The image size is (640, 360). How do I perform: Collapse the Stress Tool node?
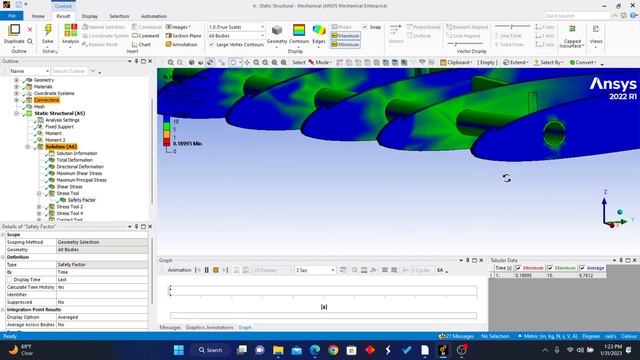39,193
